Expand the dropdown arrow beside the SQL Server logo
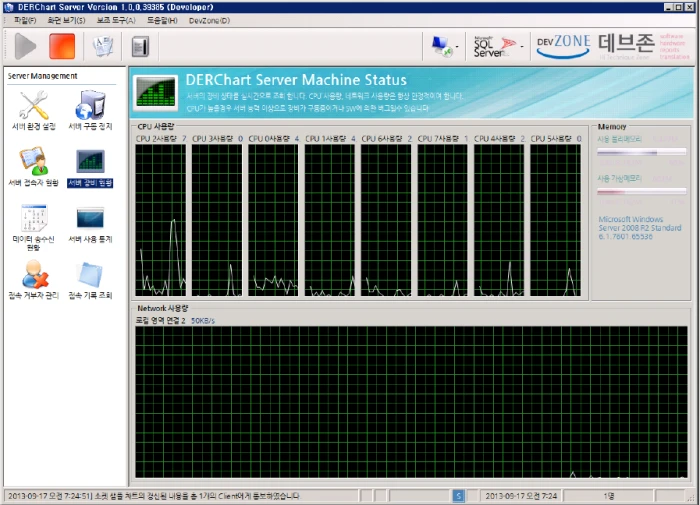 (x=522, y=46)
